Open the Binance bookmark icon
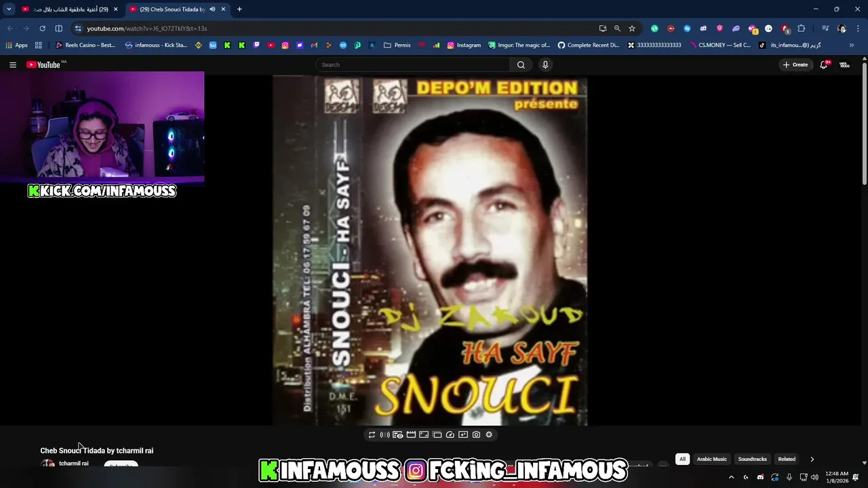This screenshot has height=488, width=868. click(198, 45)
